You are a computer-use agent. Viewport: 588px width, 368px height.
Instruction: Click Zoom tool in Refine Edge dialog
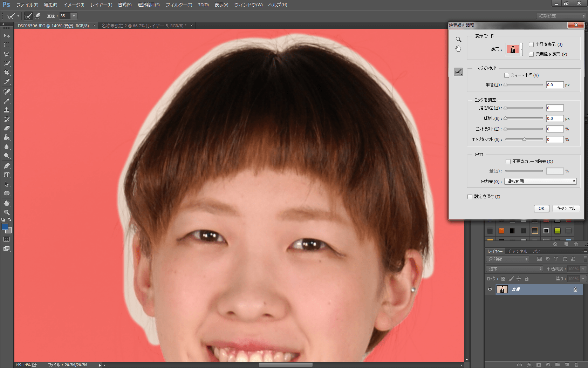click(458, 39)
